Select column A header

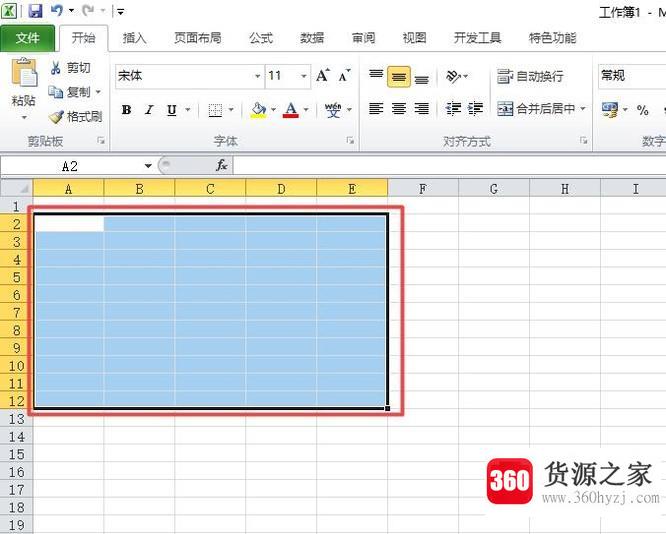tap(68, 188)
